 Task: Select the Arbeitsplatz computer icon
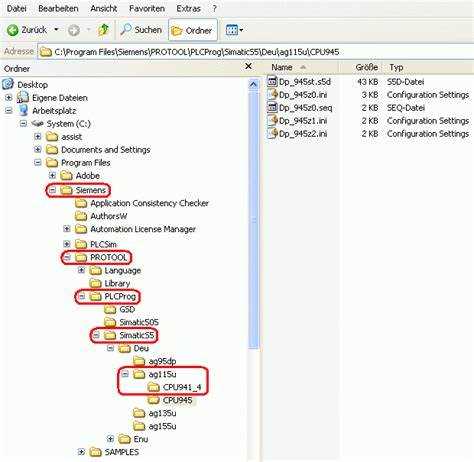(x=23, y=111)
